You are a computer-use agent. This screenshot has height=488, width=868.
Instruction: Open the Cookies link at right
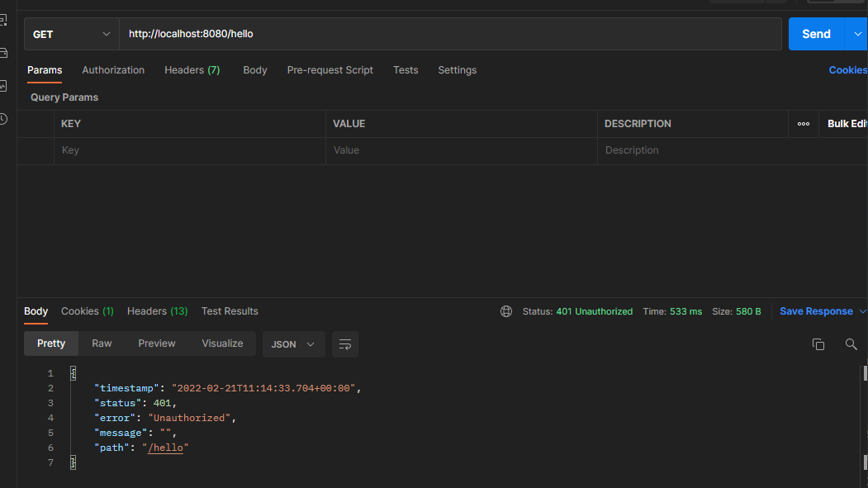click(848, 70)
